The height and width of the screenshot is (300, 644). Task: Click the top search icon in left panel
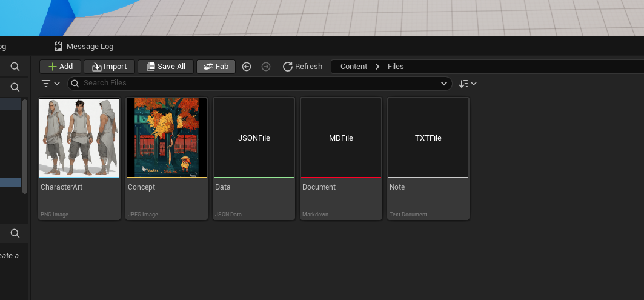coord(15,67)
